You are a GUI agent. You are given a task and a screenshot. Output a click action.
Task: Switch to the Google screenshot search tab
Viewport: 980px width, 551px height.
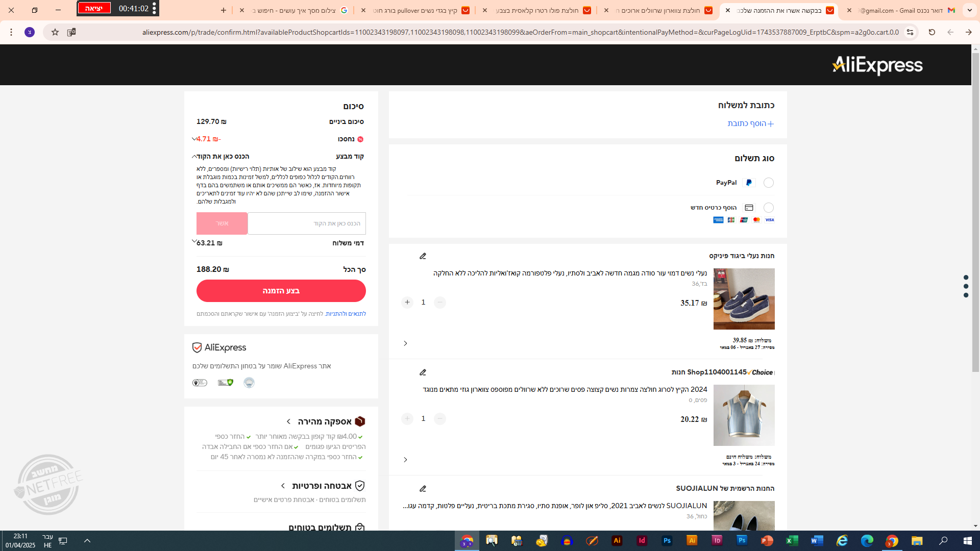(301, 10)
